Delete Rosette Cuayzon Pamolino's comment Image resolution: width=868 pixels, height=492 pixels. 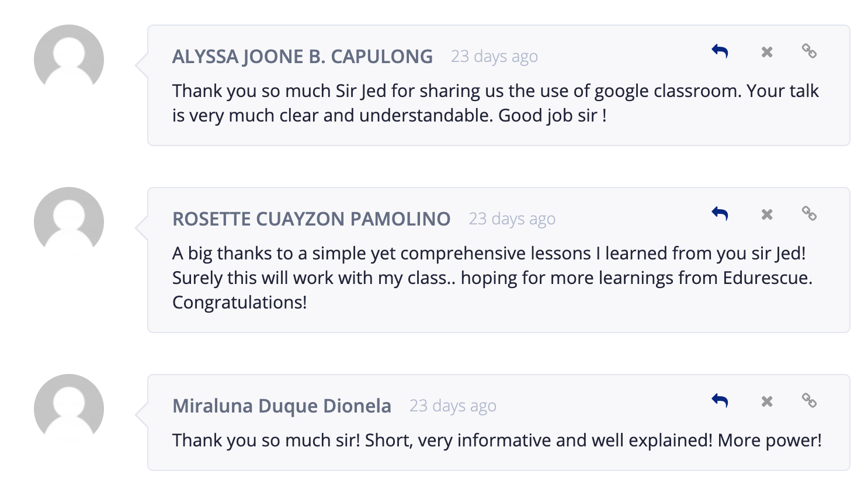[767, 214]
